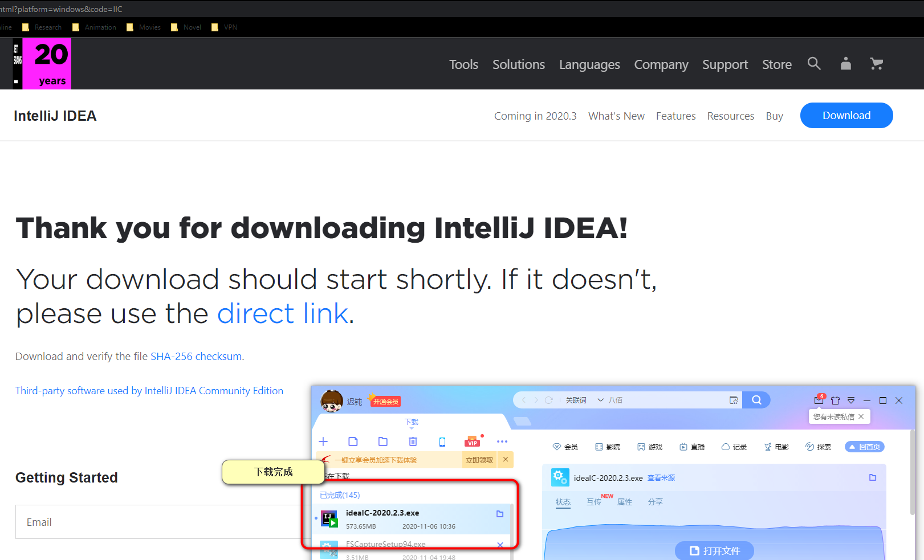Image resolution: width=924 pixels, height=560 pixels.
Task: Click the document icon in Xunlei toolbar
Action: coord(353,442)
